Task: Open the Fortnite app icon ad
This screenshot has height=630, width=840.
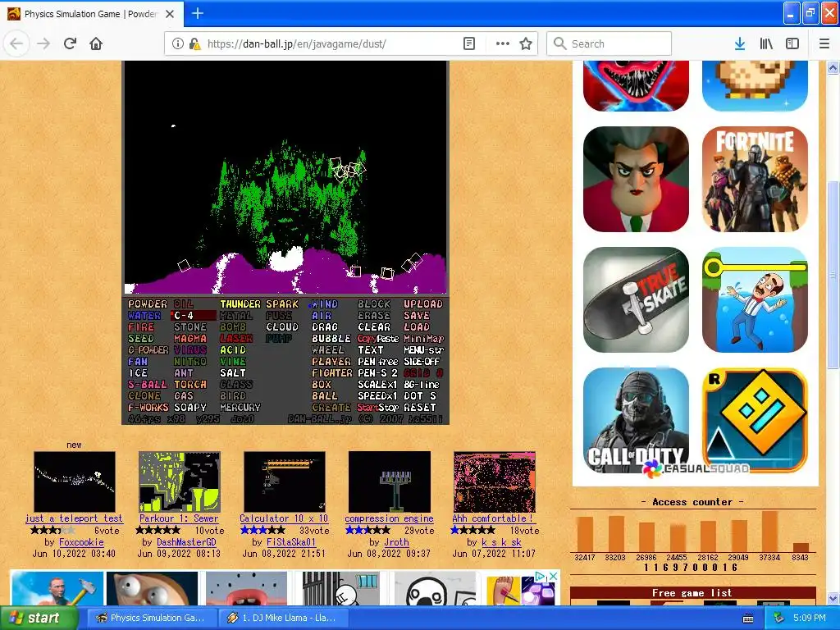Action: tap(755, 180)
